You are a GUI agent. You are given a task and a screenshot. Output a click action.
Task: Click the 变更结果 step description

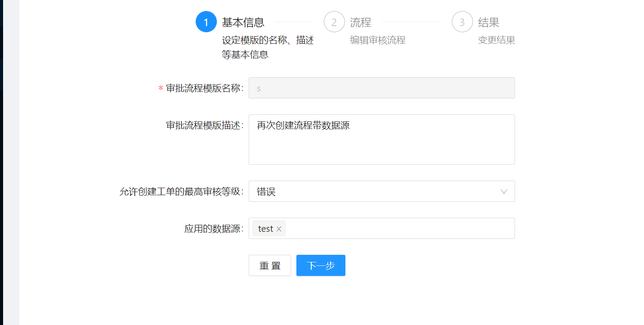click(x=496, y=40)
